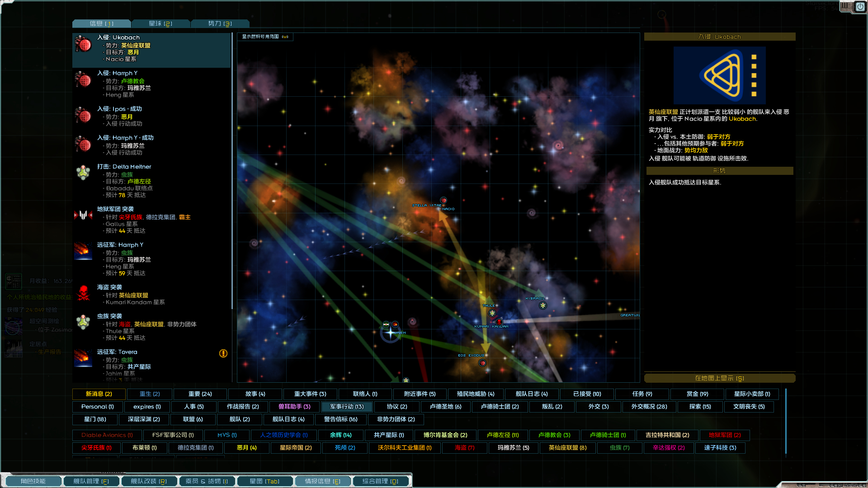Click the power icon at top right

(x=860, y=7)
